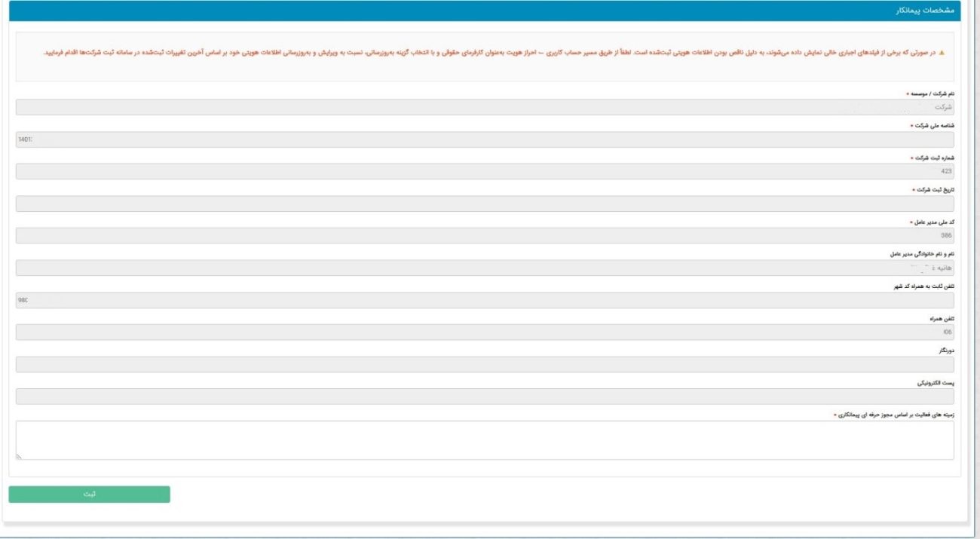Viewport: 980px width, 539px height.
Task: Click the label تلفن ثابت به همراه کد شهر
Action: point(924,286)
